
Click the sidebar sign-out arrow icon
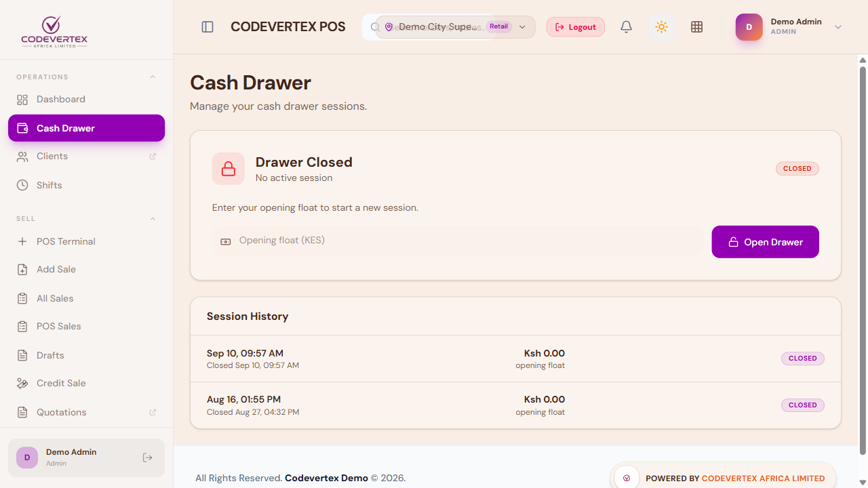(148, 457)
